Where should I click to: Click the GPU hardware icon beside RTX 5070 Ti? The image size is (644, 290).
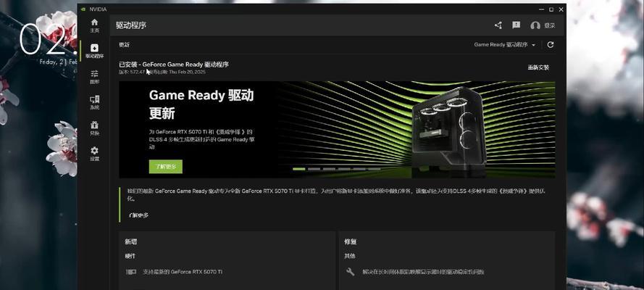(x=131, y=272)
